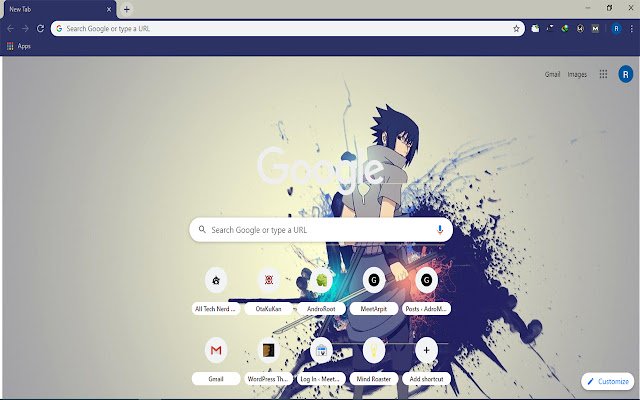Open the gray square M extension
The height and width of the screenshot is (400, 640).
click(x=595, y=29)
